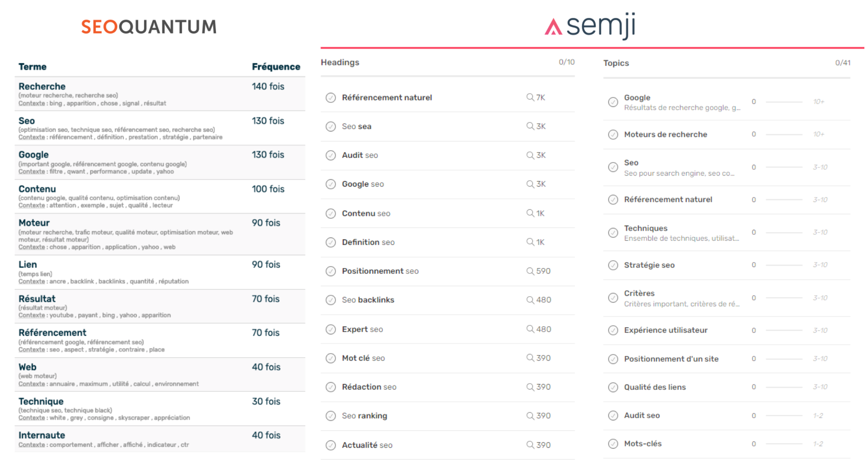Image resolution: width=868 pixels, height=460 pixels.
Task: Click search volume icon for Expert seo
Action: click(530, 329)
